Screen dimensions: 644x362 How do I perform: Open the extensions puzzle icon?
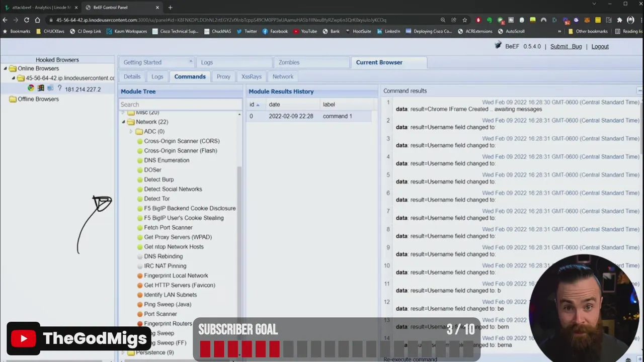tap(619, 20)
